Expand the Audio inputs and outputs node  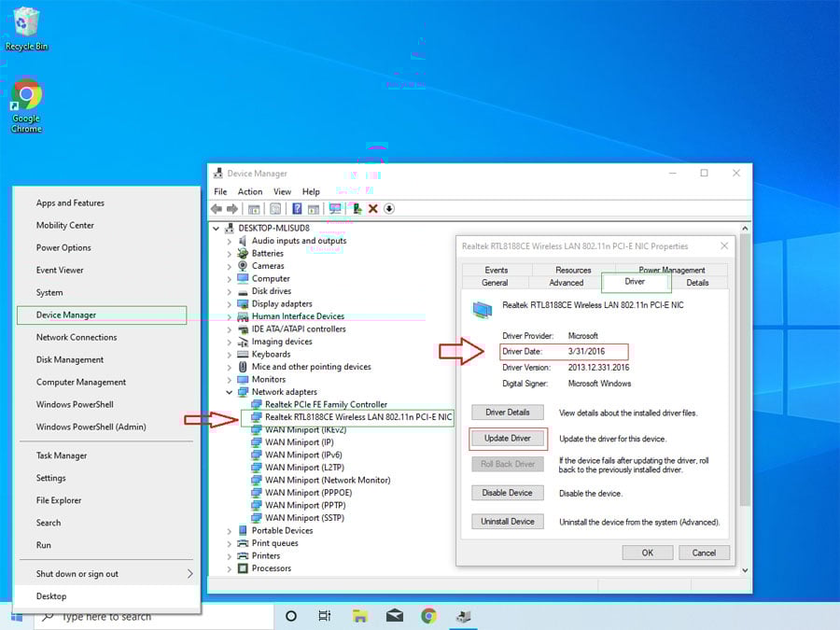click(230, 241)
